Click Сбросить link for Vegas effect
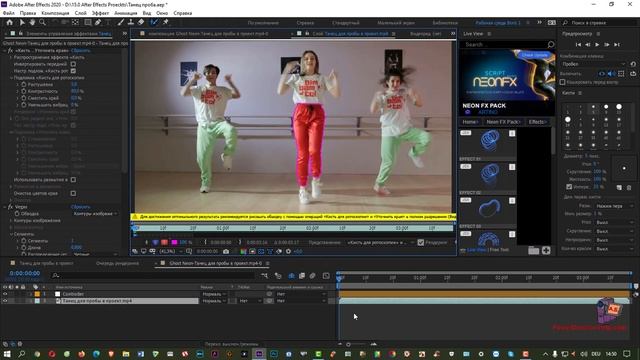Image resolution: width=640 pixels, height=360 pixels. click(80, 207)
